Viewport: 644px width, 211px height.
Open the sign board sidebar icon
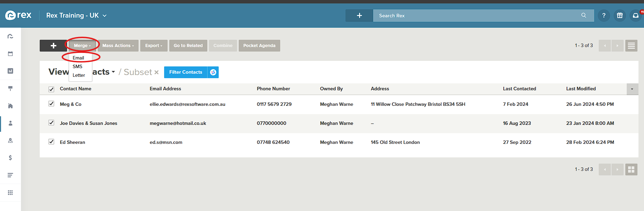[x=10, y=89]
